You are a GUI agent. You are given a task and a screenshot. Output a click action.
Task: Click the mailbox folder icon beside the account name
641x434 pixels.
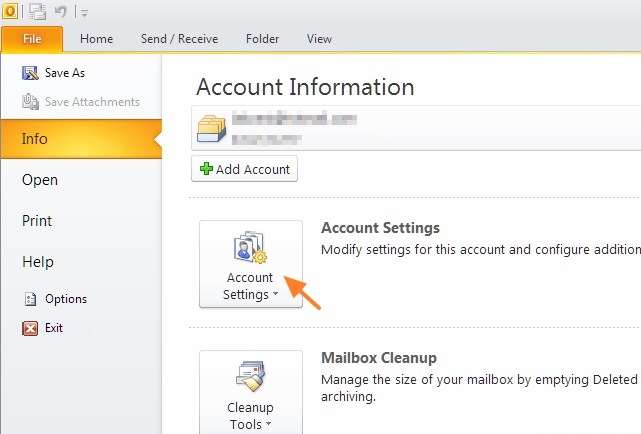tap(211, 128)
